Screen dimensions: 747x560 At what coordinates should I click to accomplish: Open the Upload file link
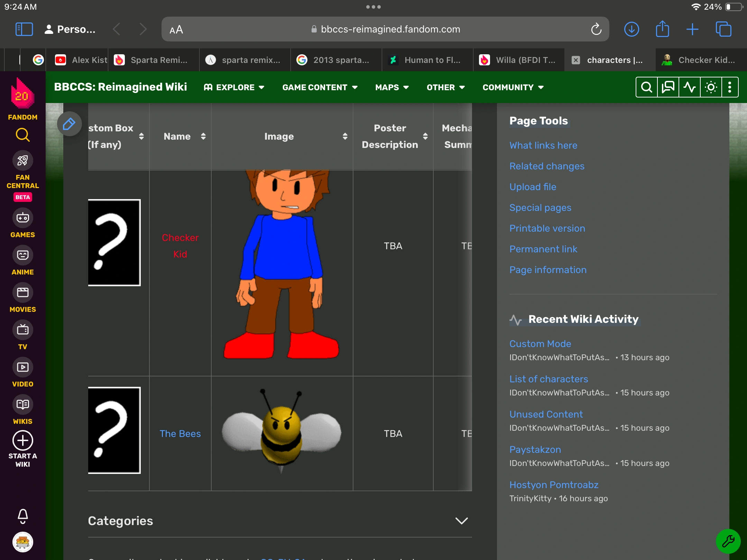[x=533, y=187]
